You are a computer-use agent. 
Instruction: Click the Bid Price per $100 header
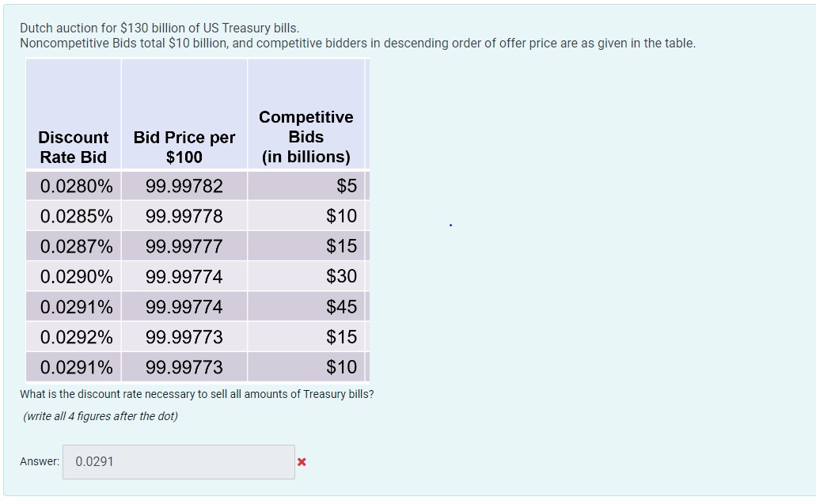184,147
